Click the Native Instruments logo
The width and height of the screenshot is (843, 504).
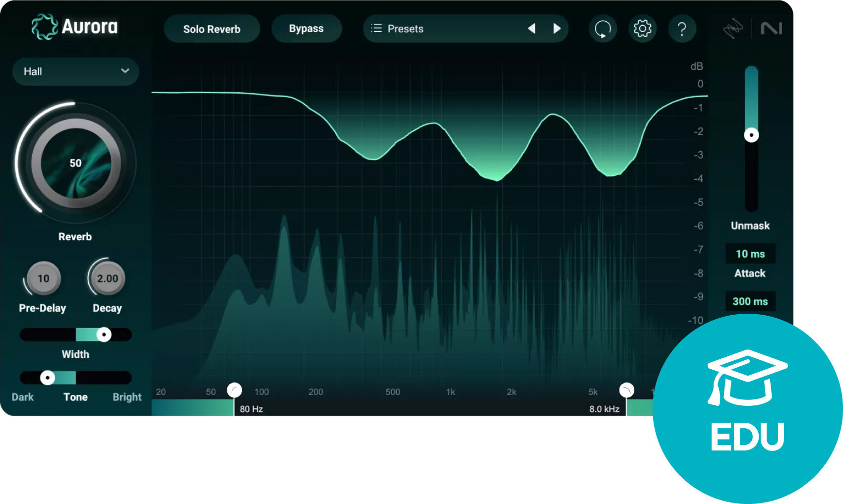[x=771, y=28]
